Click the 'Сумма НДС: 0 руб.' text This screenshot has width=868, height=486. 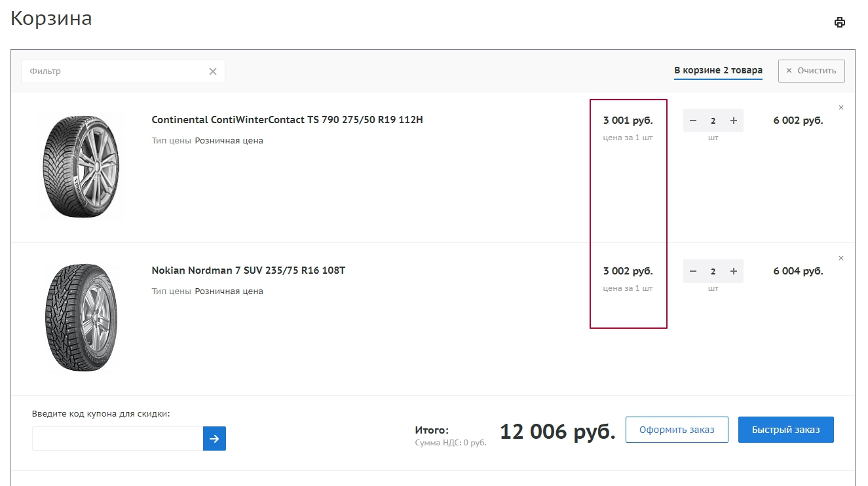pyautogui.click(x=451, y=443)
